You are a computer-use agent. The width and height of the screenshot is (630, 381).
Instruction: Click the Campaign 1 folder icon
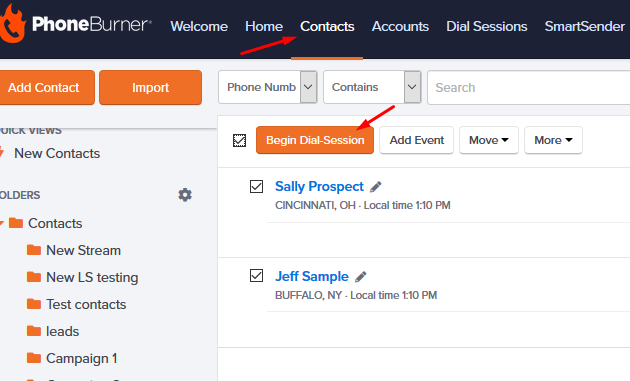pyautogui.click(x=34, y=358)
